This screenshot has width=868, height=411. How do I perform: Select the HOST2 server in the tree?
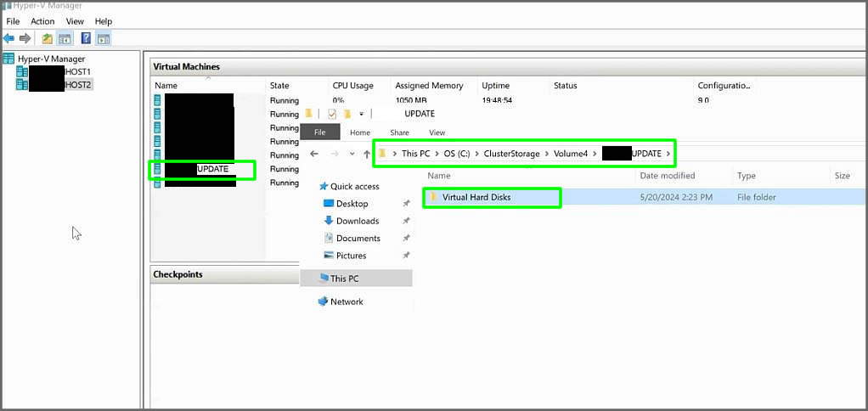coord(78,85)
